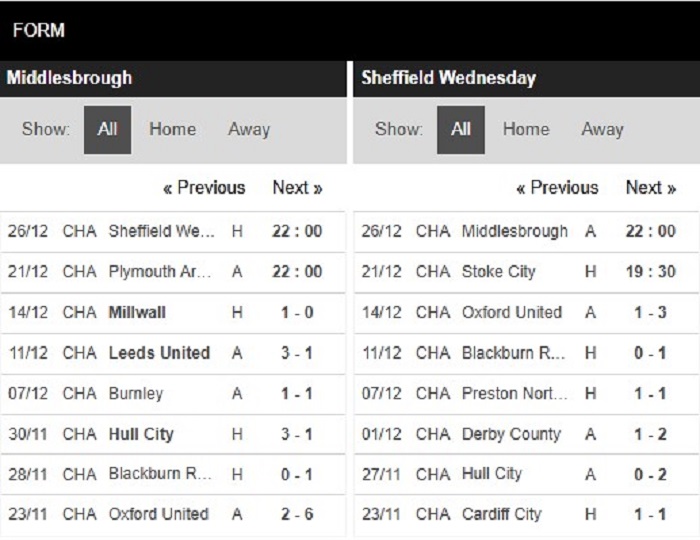
Task: Switch to Home filter for Middlesbrough
Action: click(172, 129)
